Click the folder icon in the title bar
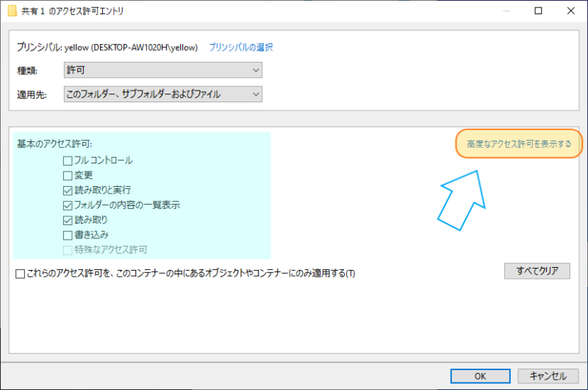The height and width of the screenshot is (390, 588). pos(12,11)
